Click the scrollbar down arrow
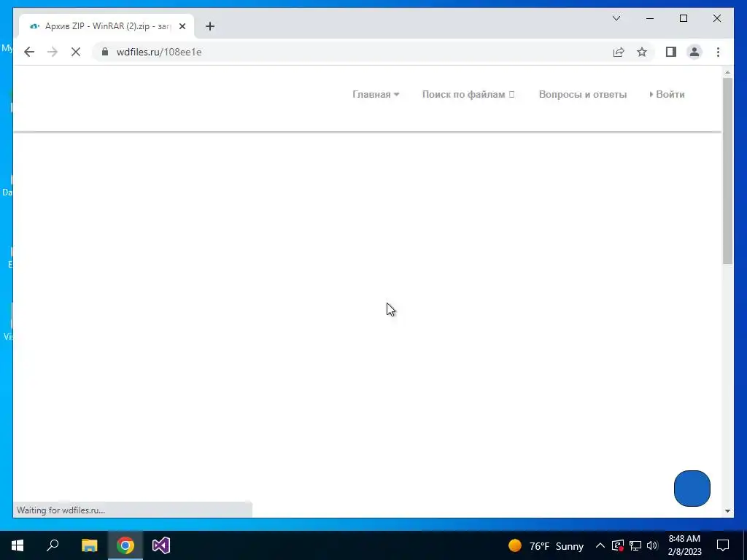Screen dimensions: 747x560 tap(727, 511)
